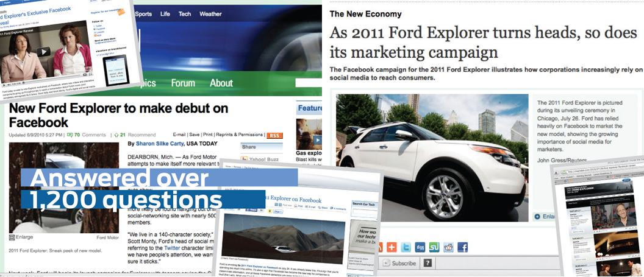This screenshot has width=644, height=277.
Task: Open the About tab
Action: pos(221,83)
